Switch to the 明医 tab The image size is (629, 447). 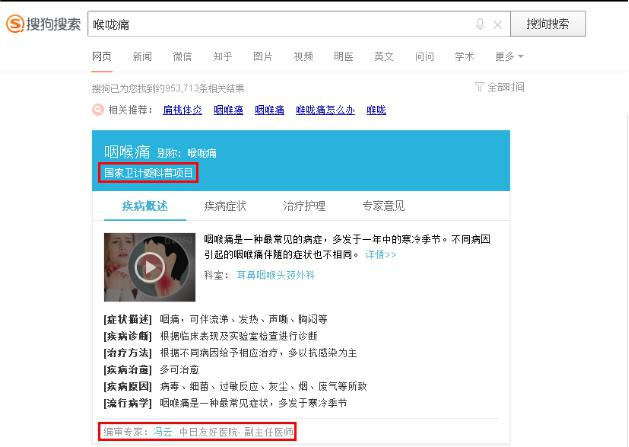pos(343,57)
